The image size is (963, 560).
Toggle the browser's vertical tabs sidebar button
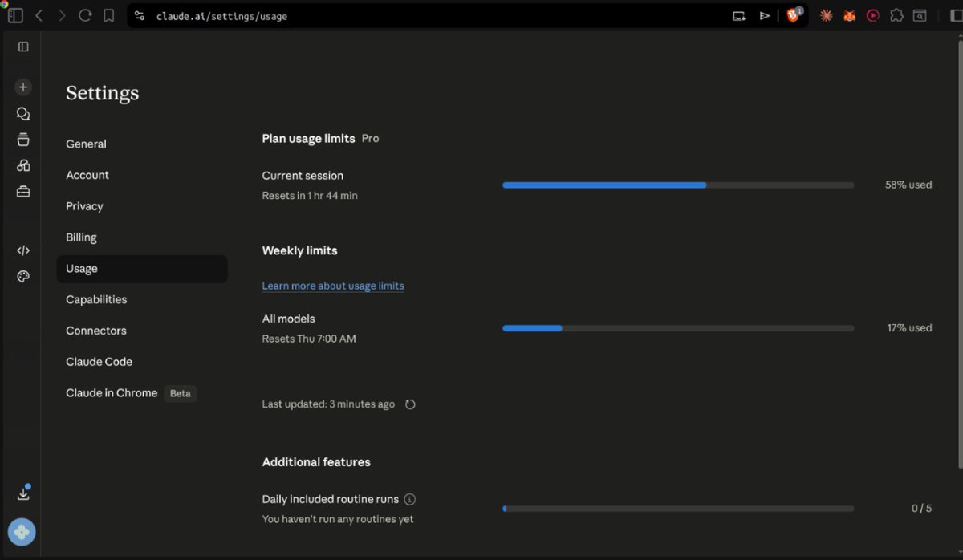(x=15, y=15)
